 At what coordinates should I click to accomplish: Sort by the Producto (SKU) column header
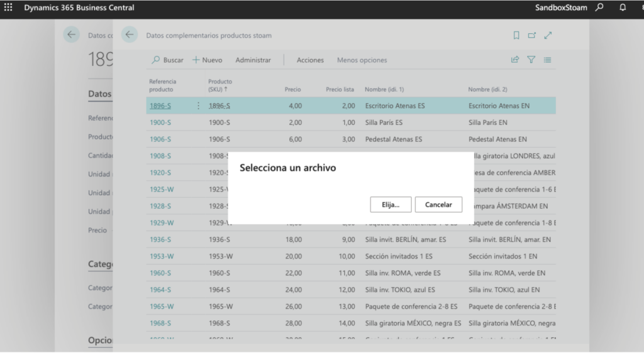click(x=220, y=85)
